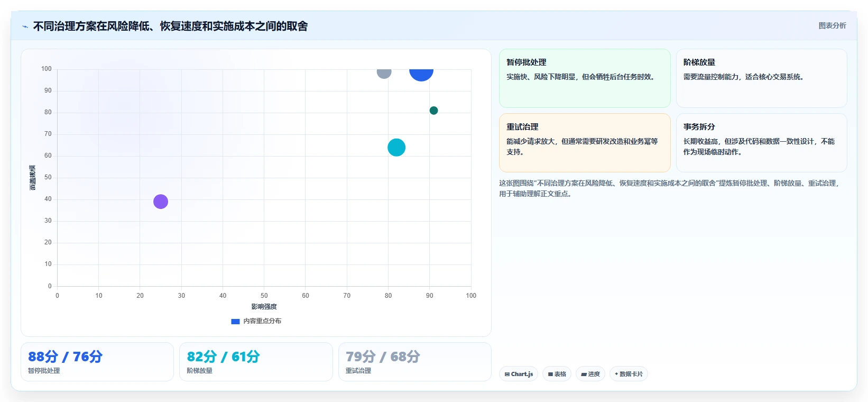868x402 pixels.
Task: Click the icon inside 表格 tag
Action: tap(550, 374)
